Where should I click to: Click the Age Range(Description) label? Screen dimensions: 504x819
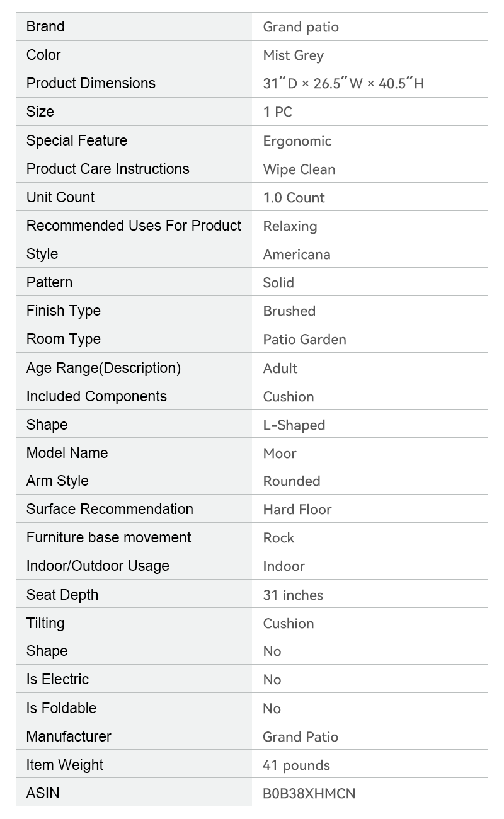(103, 368)
